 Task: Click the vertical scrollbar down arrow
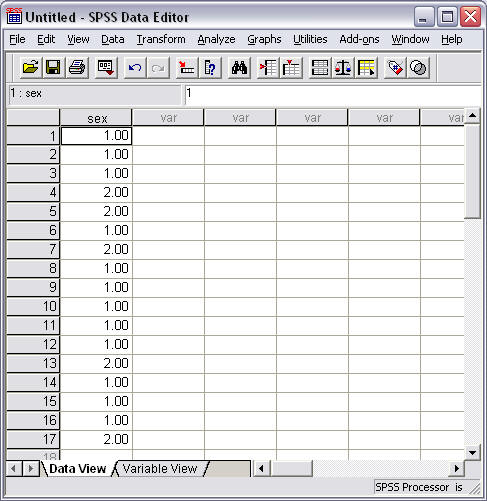pyautogui.click(x=472, y=453)
